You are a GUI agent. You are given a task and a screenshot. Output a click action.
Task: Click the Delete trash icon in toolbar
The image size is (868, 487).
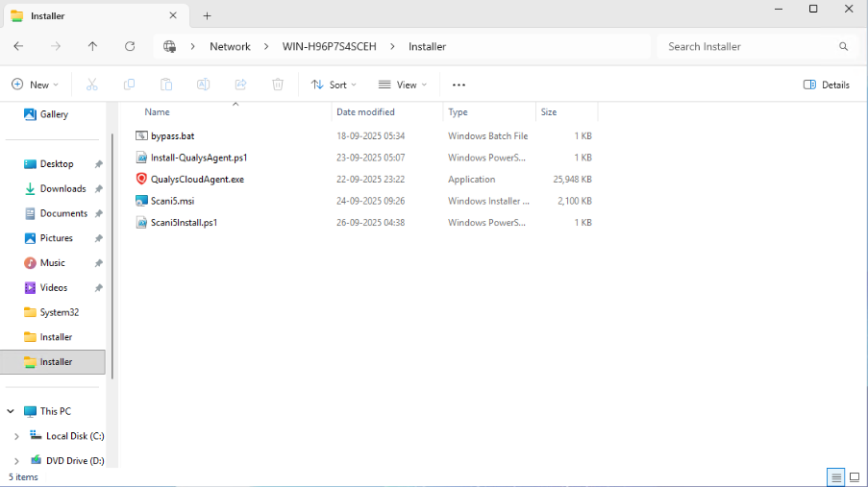click(x=278, y=85)
